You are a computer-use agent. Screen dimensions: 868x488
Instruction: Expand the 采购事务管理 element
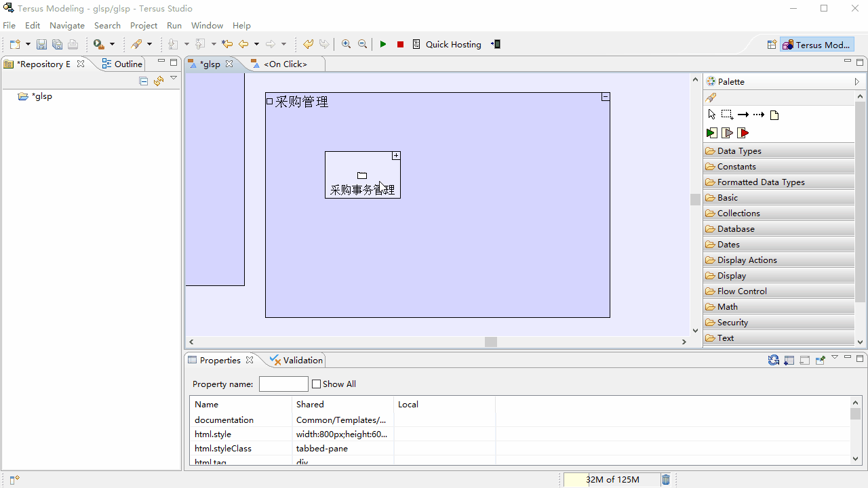[396, 156]
